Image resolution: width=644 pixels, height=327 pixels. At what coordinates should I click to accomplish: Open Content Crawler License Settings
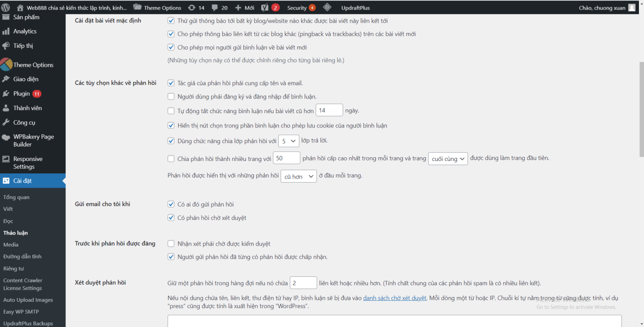[x=23, y=284]
